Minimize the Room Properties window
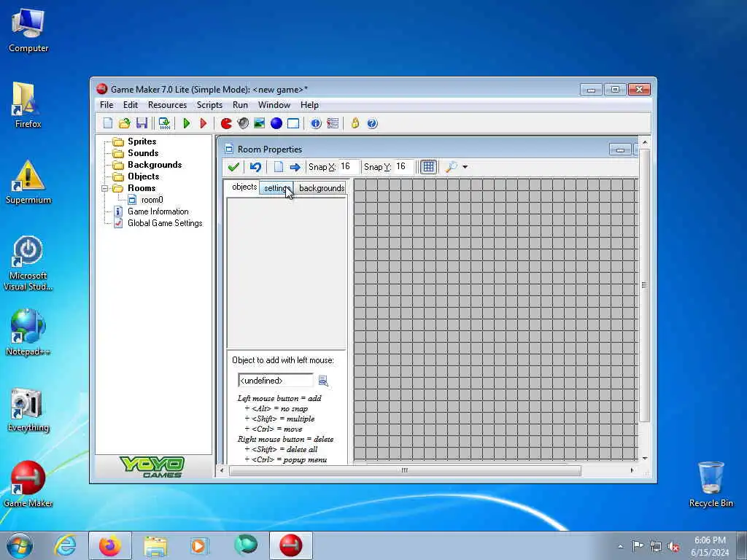This screenshot has height=560, width=747. tap(620, 149)
